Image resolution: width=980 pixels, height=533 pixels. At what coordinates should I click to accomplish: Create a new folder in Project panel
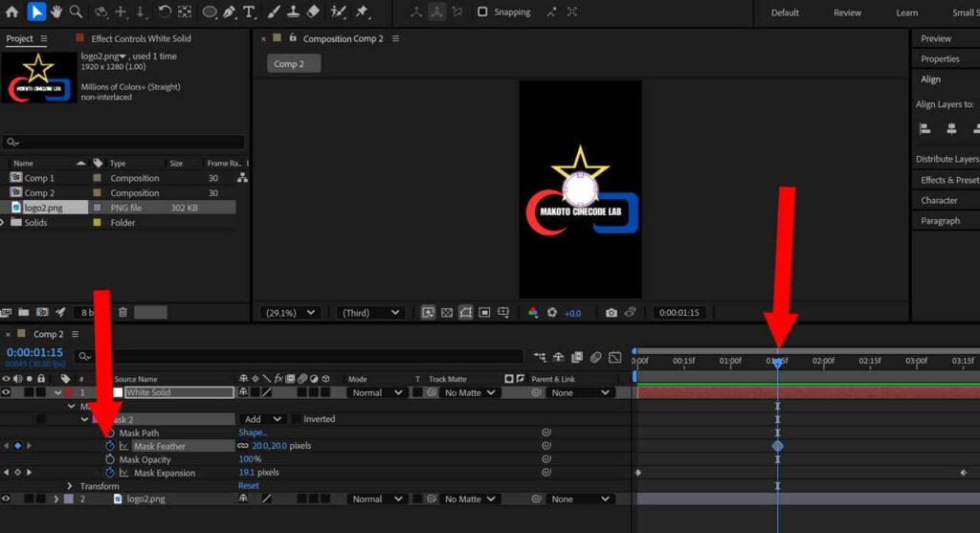tap(24, 312)
